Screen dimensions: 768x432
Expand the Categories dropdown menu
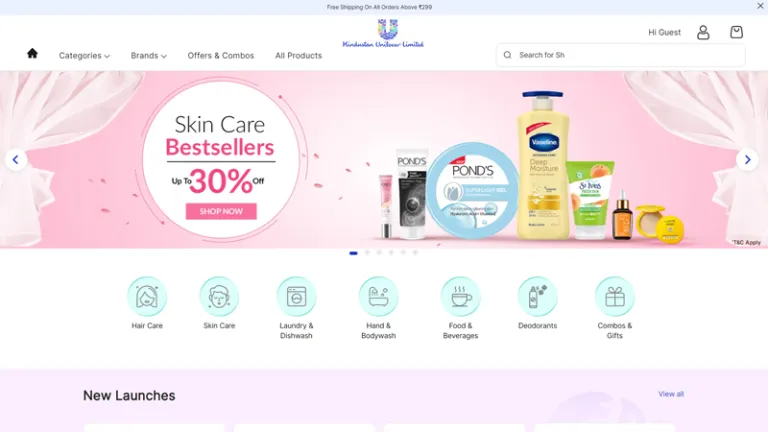point(84,56)
